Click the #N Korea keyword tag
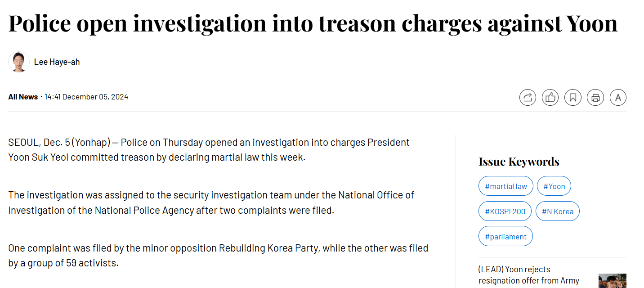This screenshot has height=288, width=644. (x=557, y=211)
